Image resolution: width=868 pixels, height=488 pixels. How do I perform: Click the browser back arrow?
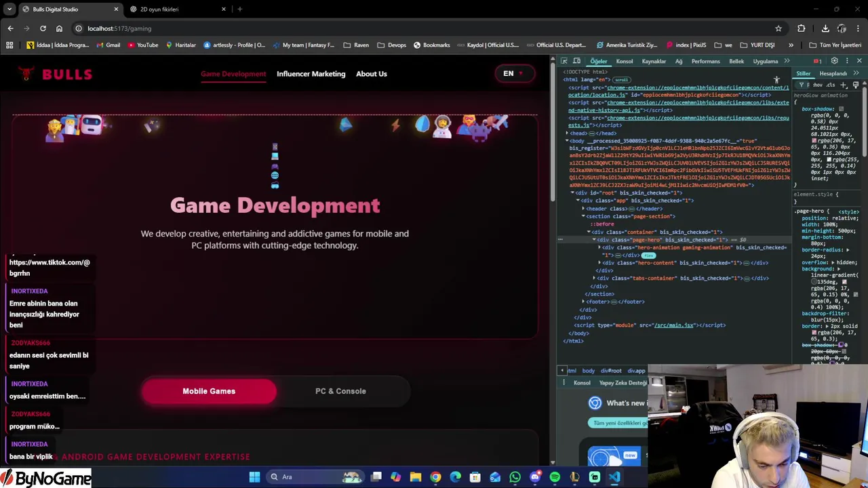coord(10,28)
